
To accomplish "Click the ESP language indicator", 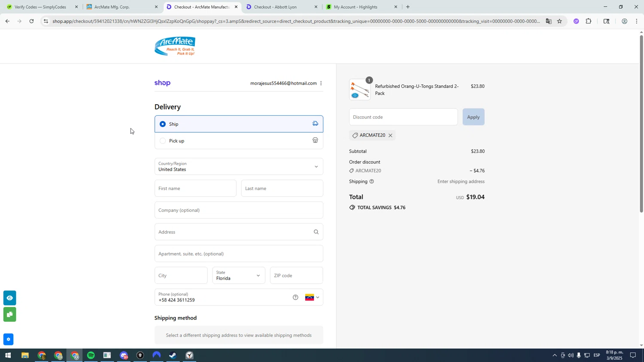I will click(x=596, y=356).
